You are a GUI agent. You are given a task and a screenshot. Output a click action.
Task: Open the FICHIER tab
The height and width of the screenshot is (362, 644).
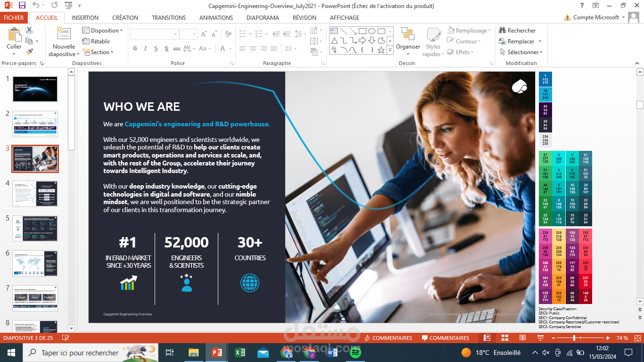[x=14, y=17]
